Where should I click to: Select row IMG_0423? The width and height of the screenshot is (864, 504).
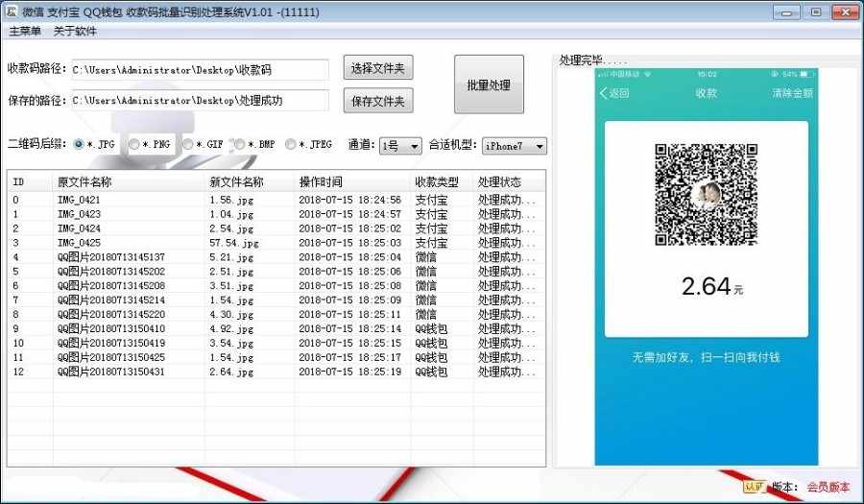point(276,214)
